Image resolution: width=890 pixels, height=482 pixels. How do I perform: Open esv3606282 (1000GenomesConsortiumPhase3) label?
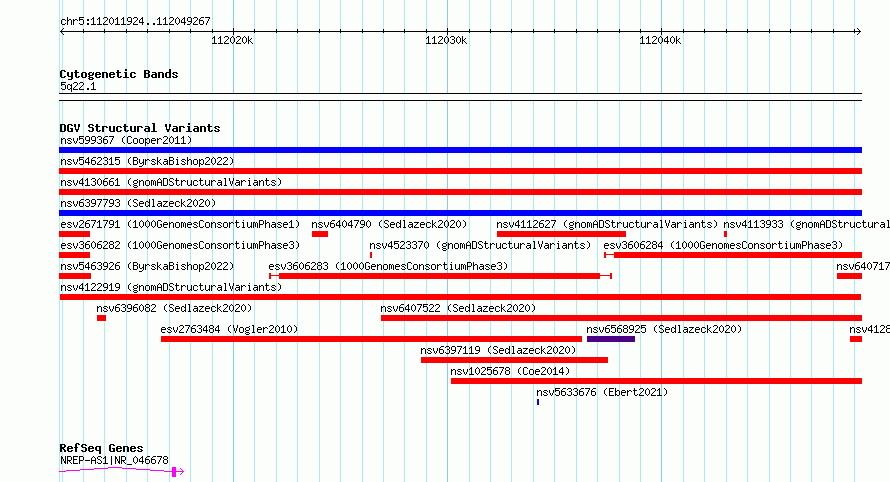[x=180, y=245]
